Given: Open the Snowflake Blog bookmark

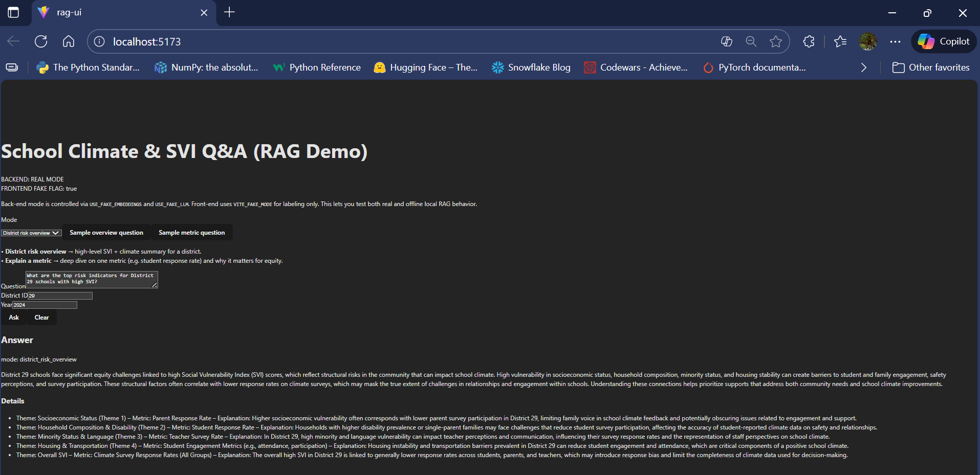Looking at the screenshot, I should coord(531,67).
